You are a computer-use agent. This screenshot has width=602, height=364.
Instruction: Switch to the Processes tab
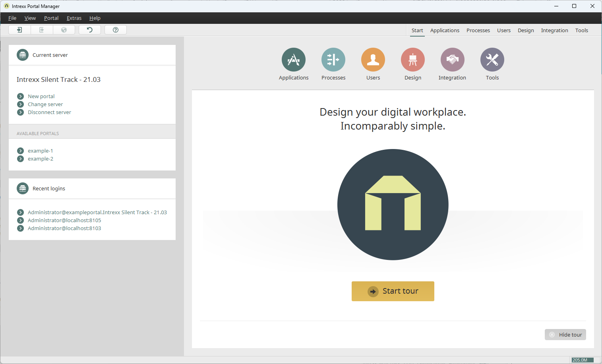pos(478,30)
